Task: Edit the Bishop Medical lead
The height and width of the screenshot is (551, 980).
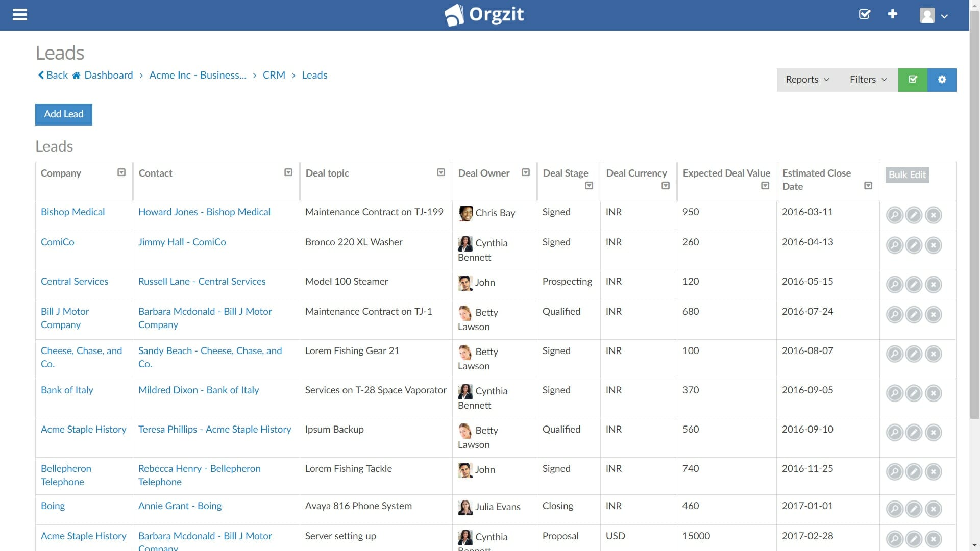Action: [914, 215]
